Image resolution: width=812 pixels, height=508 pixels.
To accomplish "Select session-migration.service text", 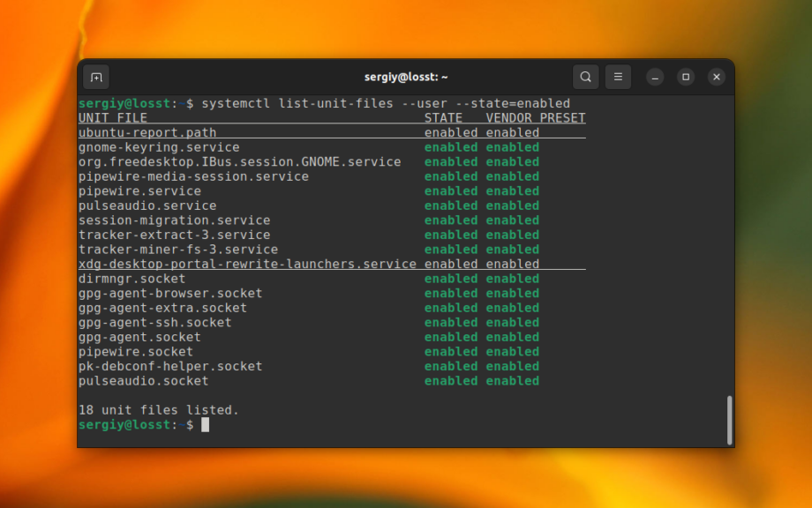I will click(175, 220).
